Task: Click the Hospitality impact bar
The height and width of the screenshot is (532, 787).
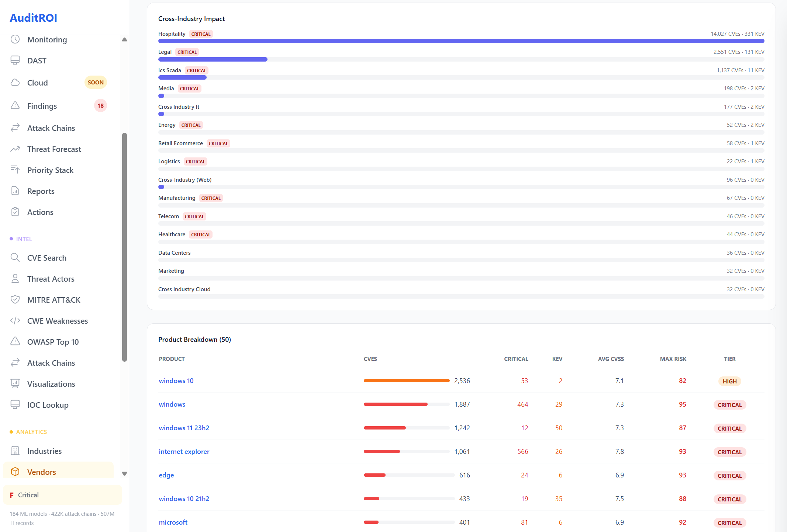Action: 461,41
